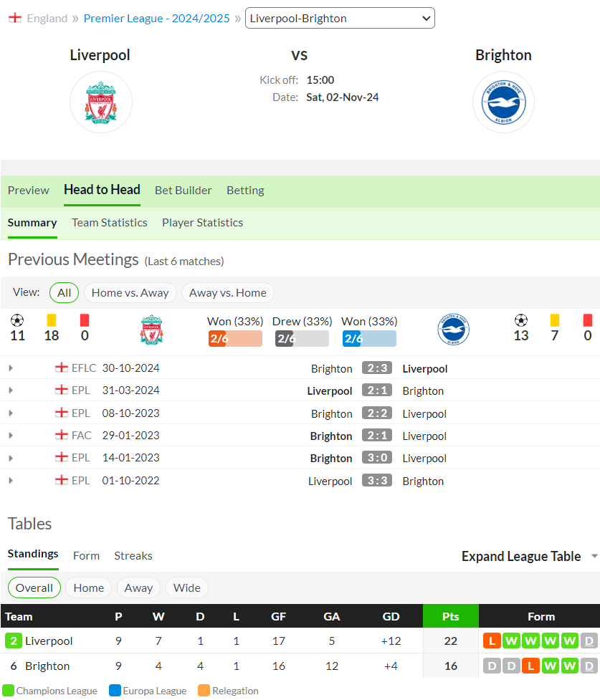Click Brighton's small crest in the meetings summary
The image size is (600, 700).
click(x=454, y=330)
